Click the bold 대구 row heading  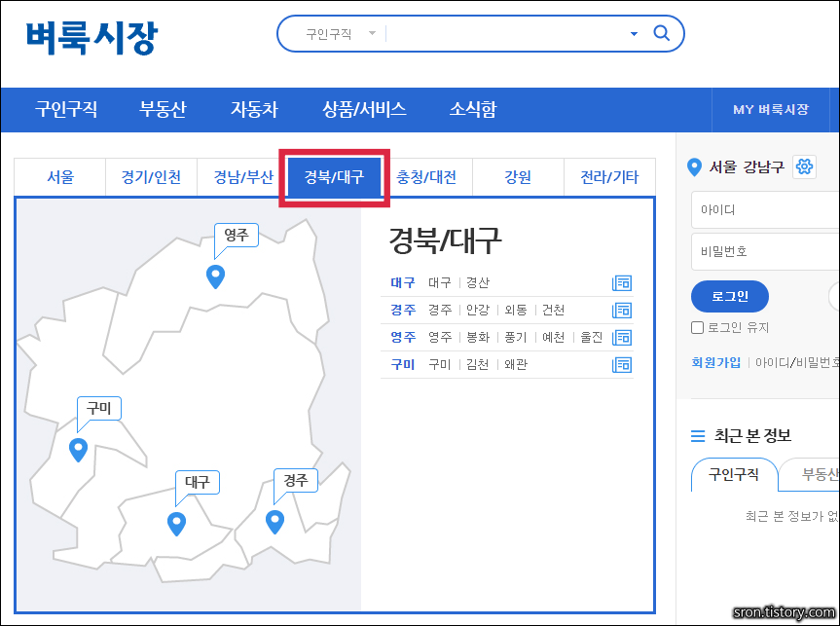click(403, 282)
